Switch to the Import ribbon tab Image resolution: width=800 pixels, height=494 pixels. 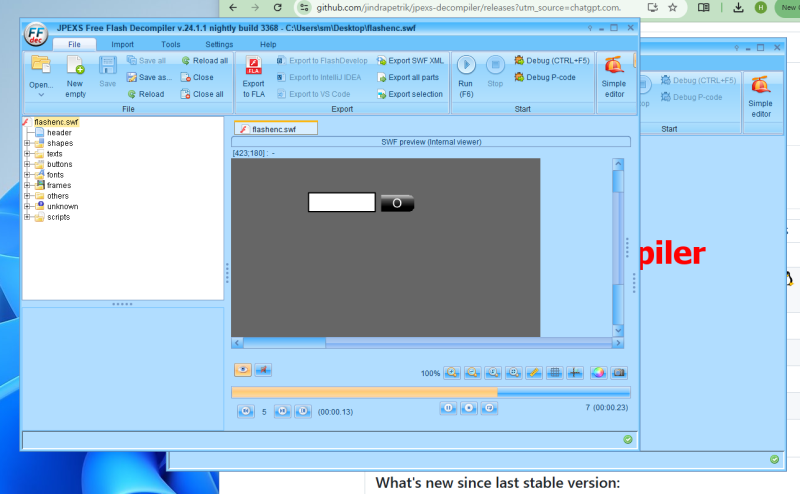click(x=122, y=44)
